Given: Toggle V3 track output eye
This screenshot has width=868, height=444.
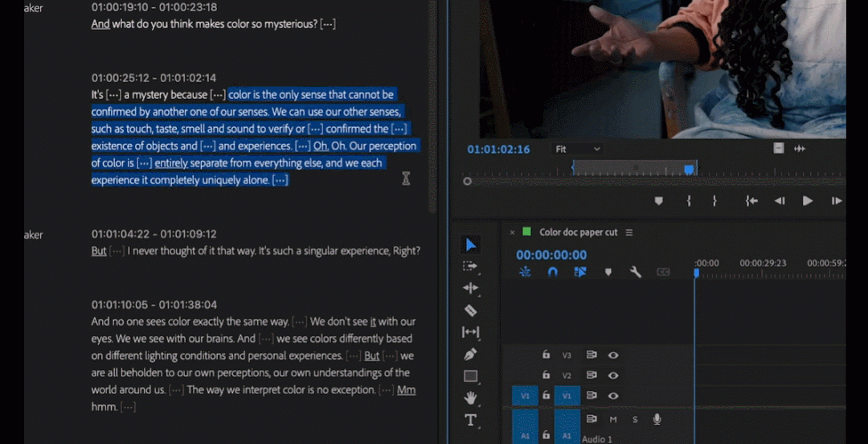Looking at the screenshot, I should tap(612, 355).
